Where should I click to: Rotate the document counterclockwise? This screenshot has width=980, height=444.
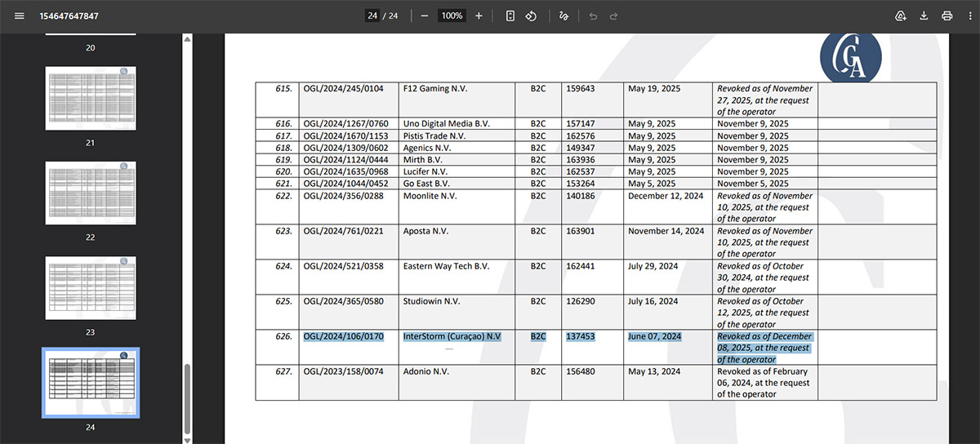point(531,16)
